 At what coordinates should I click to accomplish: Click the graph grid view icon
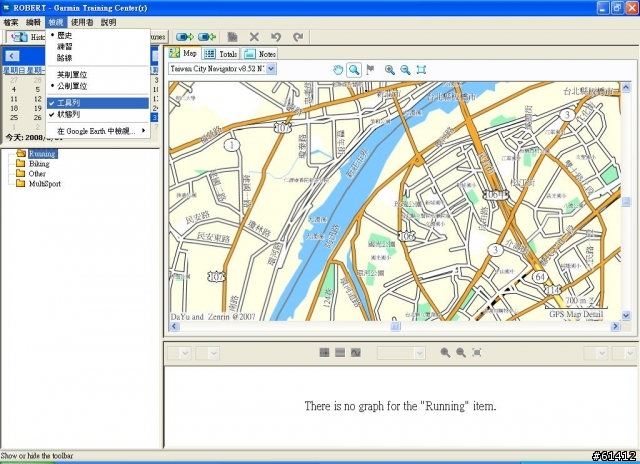point(324,353)
